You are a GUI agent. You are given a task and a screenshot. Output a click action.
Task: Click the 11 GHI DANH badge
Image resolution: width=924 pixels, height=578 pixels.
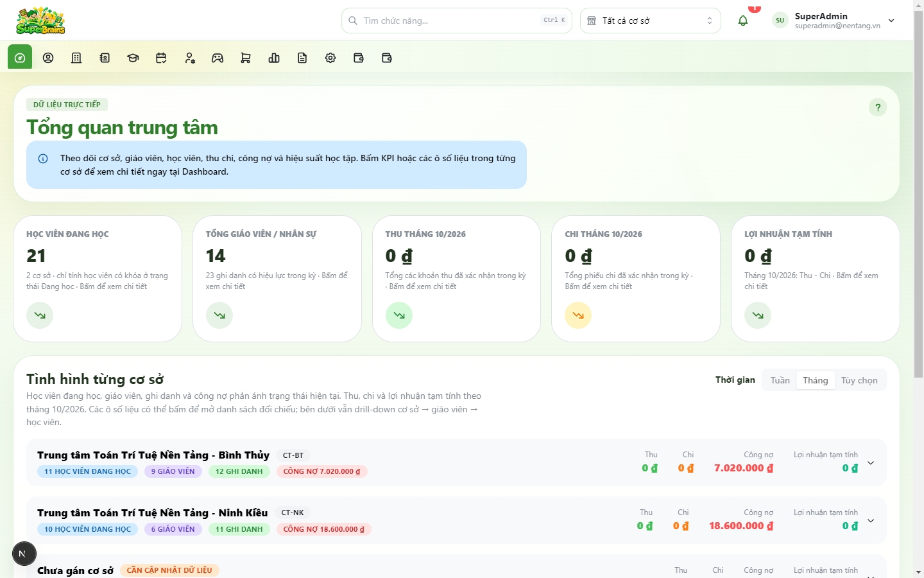click(x=239, y=529)
